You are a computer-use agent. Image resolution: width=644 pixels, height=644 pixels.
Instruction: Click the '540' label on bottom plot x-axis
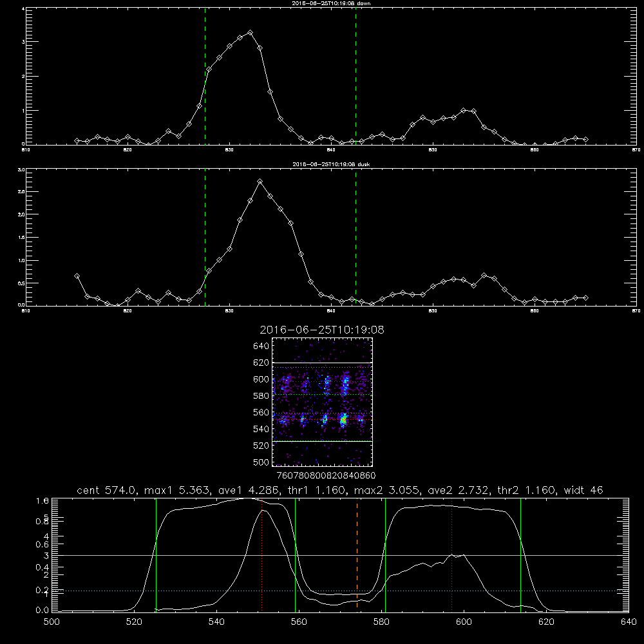point(216,622)
